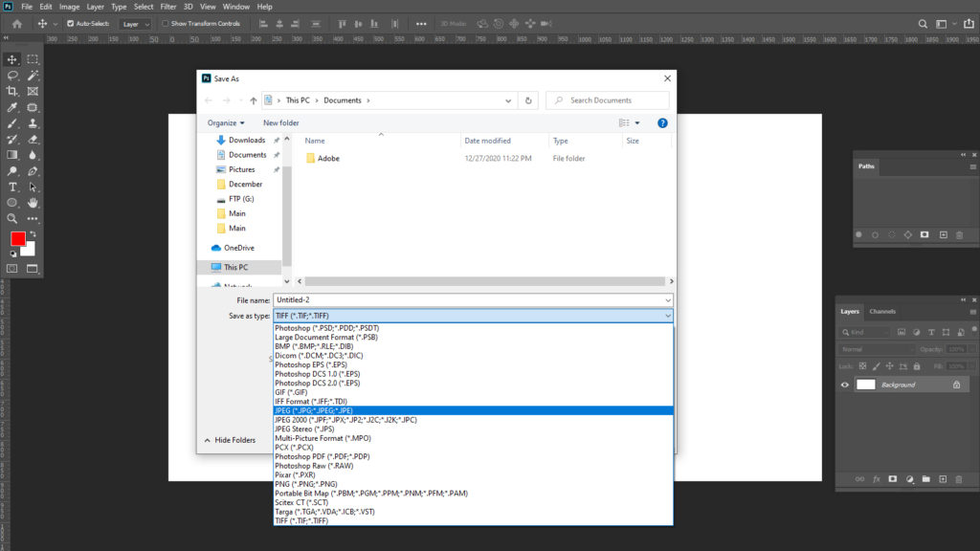Enable Show Transform Controls checkbox
The height and width of the screenshot is (551, 980).
[165, 24]
